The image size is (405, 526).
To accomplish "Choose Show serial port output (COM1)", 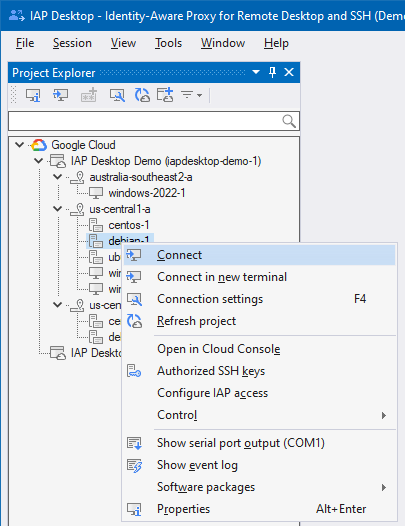I will (x=259, y=443).
